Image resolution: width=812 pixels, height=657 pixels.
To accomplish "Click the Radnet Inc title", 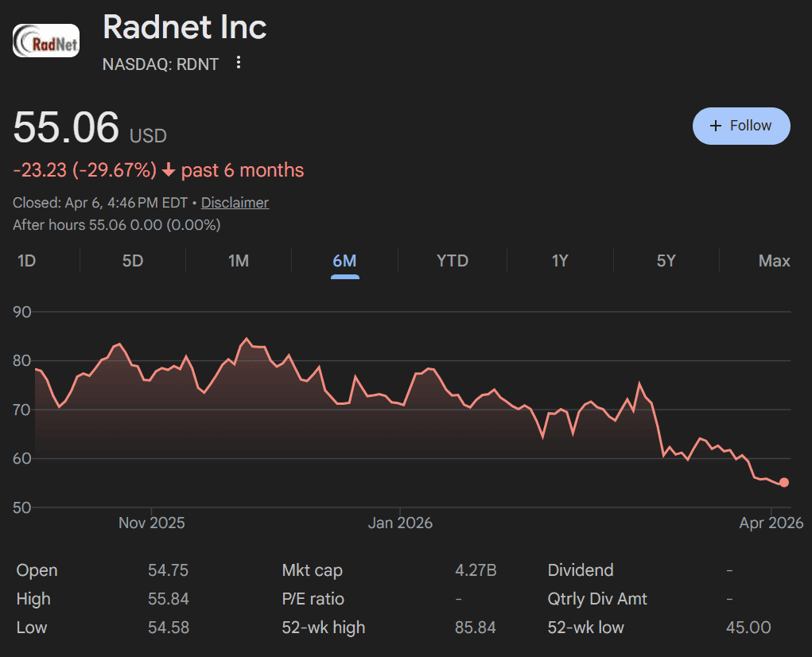I will pyautogui.click(x=185, y=28).
